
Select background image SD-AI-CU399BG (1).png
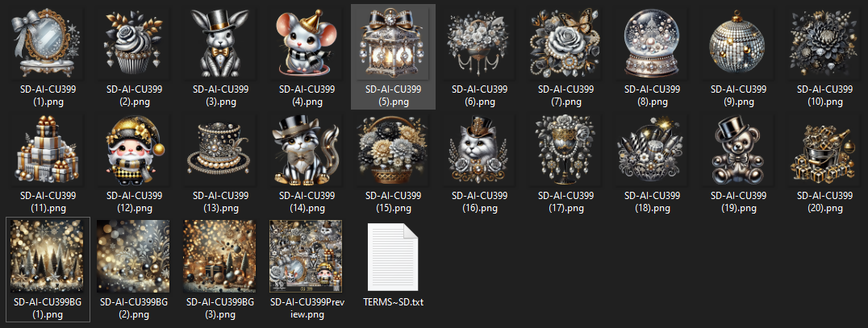(48, 256)
